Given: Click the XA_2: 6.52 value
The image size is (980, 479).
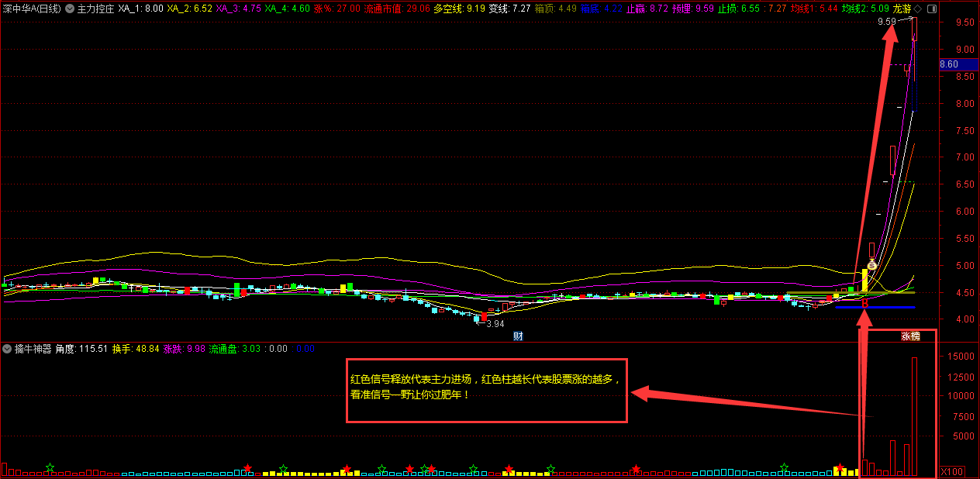Looking at the screenshot, I should [x=190, y=9].
